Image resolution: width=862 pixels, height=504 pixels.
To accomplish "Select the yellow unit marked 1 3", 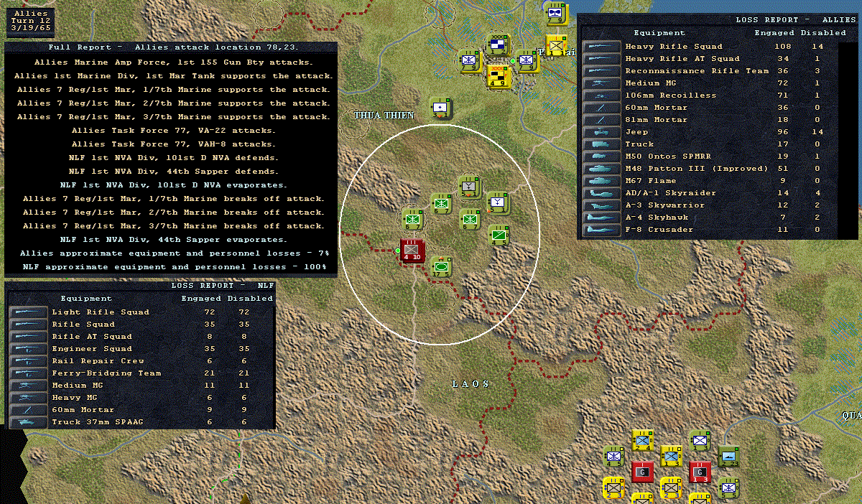I will (671, 456).
